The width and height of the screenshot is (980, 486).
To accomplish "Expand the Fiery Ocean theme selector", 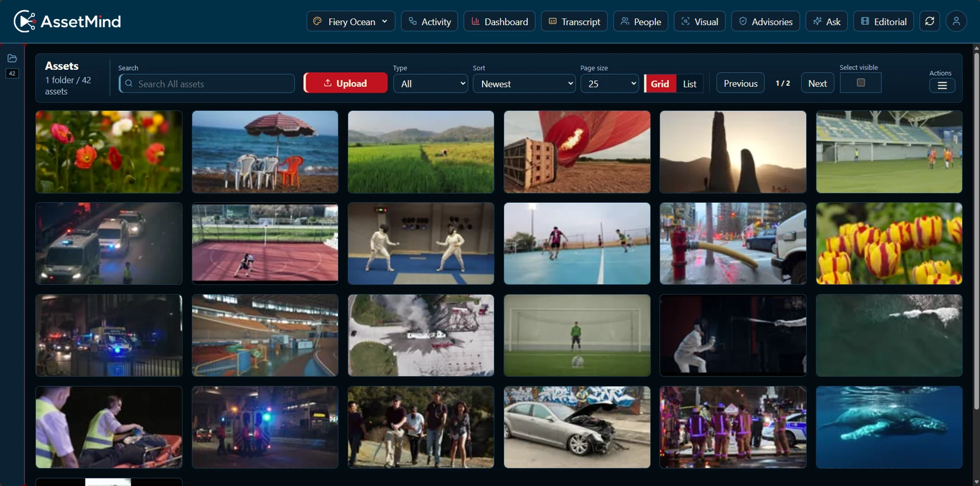I will [x=350, y=21].
